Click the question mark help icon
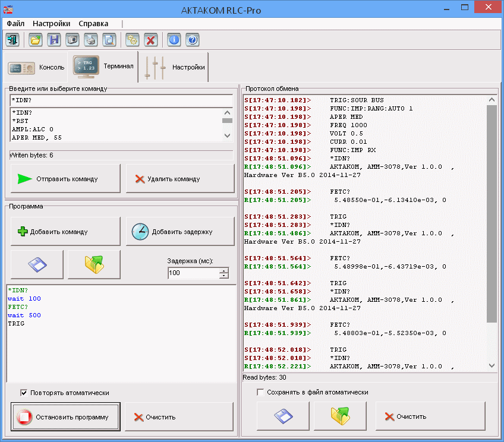 click(x=193, y=40)
